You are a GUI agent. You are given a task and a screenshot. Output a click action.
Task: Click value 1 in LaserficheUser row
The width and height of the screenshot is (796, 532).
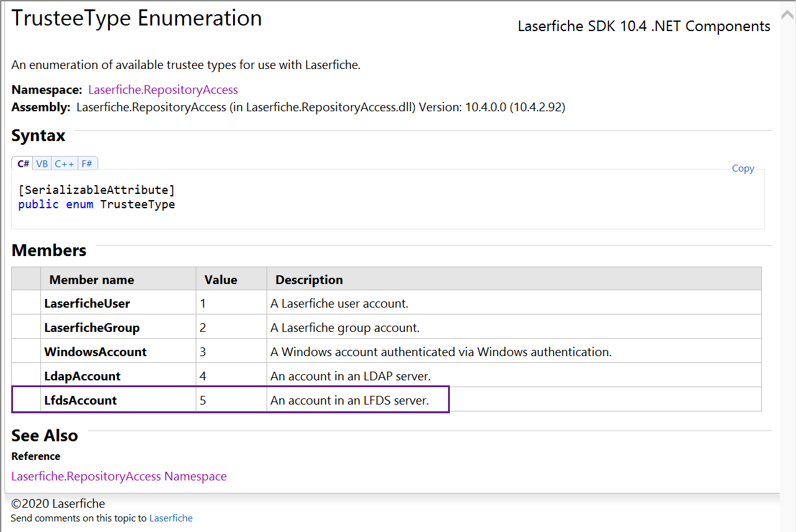click(x=203, y=304)
